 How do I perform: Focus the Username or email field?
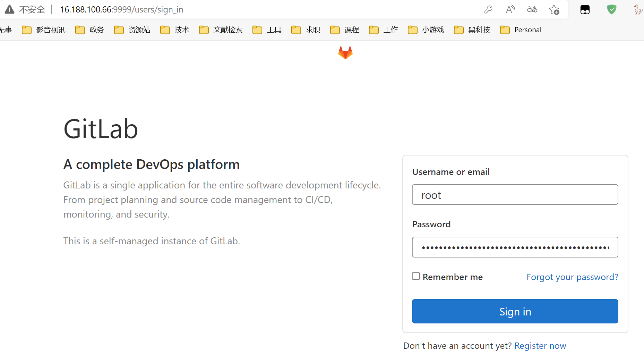pos(515,195)
